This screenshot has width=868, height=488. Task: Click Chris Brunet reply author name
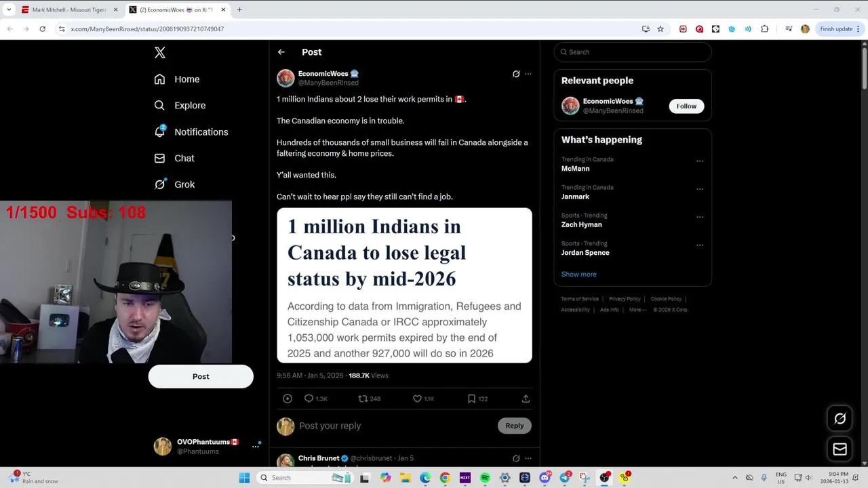click(319, 458)
